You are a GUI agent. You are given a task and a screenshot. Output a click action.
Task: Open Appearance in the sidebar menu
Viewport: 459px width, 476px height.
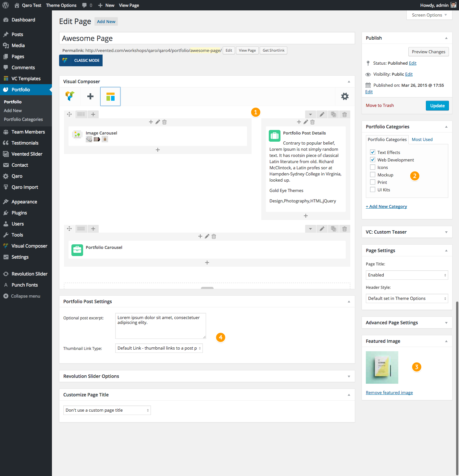coord(24,202)
